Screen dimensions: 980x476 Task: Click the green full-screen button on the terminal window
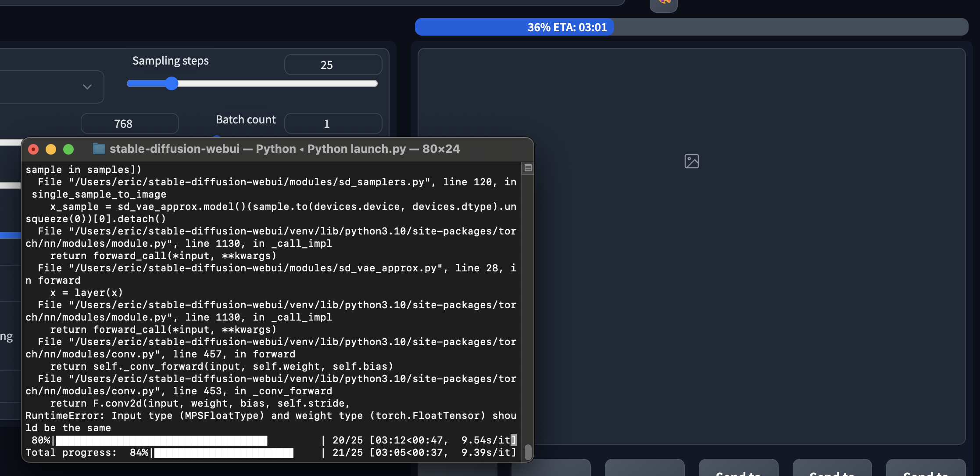coord(69,149)
